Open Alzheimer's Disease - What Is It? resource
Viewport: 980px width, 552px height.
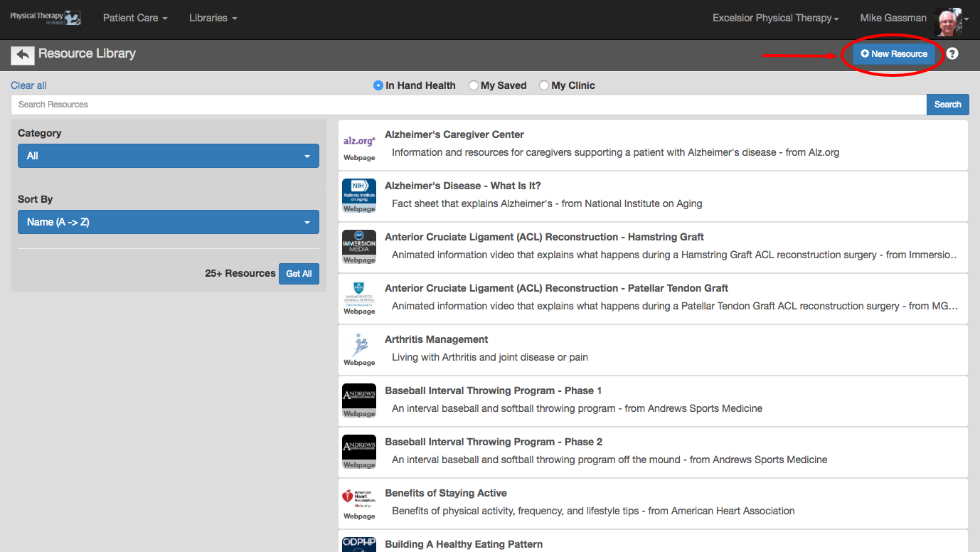click(x=463, y=186)
